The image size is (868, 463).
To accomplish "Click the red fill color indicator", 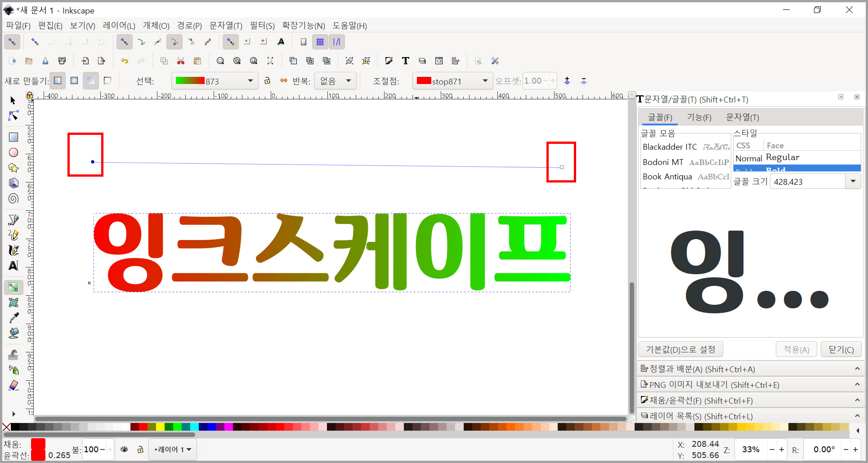I will 38,445.
